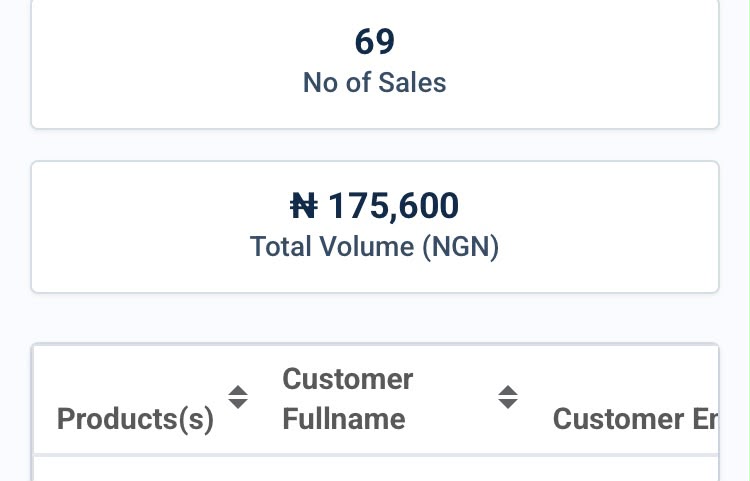The height and width of the screenshot is (481, 750).
Task: Click the word Sales in the first card
Action: pos(412,82)
